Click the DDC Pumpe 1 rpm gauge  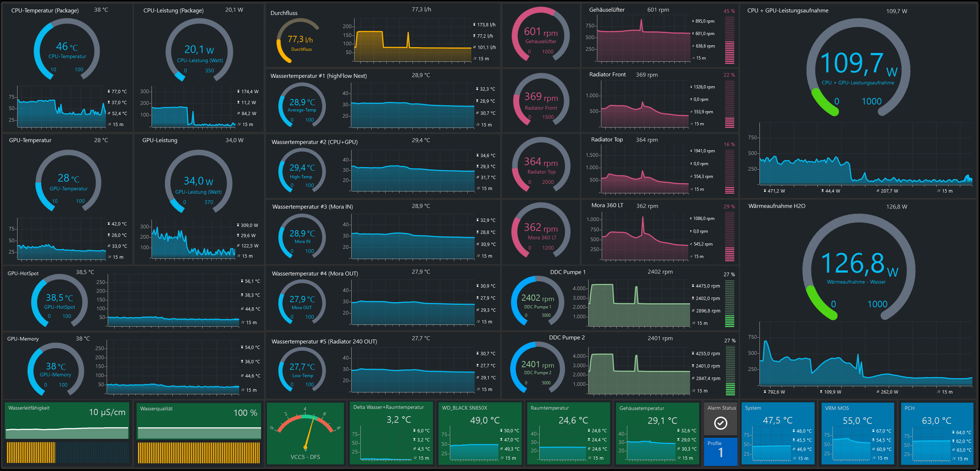coord(537,301)
